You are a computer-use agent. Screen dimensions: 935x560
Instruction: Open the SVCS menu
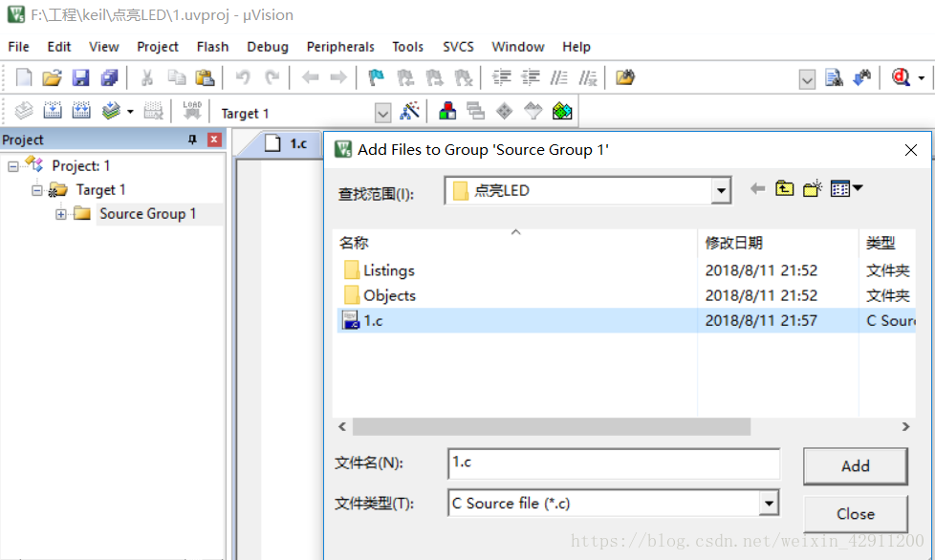[x=458, y=47]
